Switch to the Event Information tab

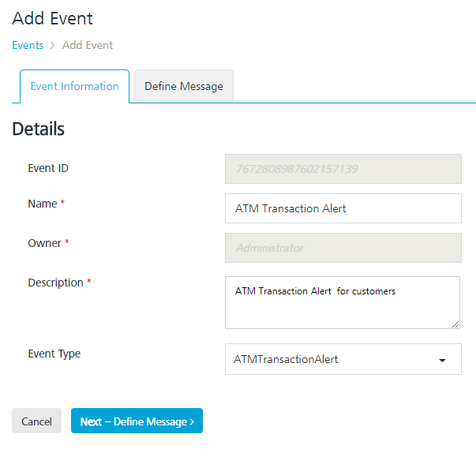pos(74,86)
